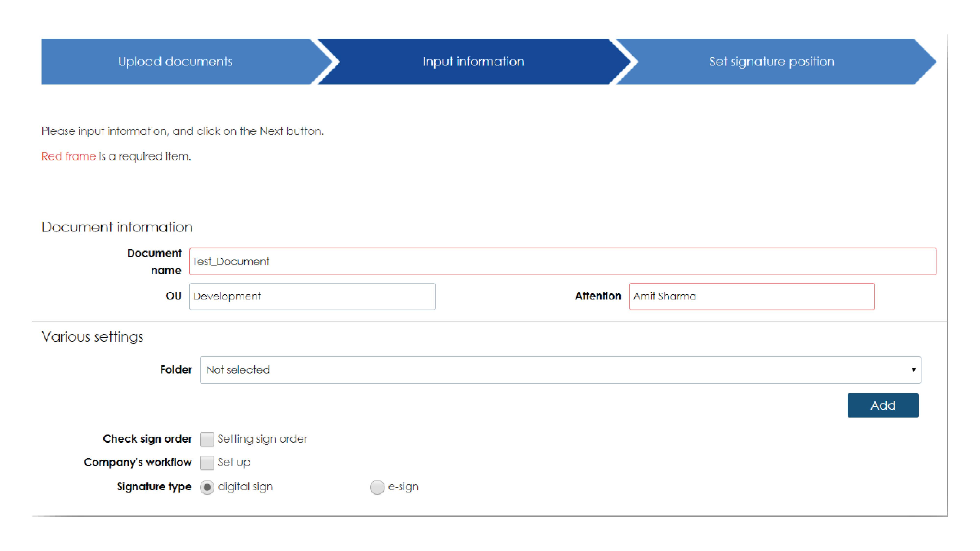Click the Folder dropdown arrow
980x551 pixels.
pos(913,370)
